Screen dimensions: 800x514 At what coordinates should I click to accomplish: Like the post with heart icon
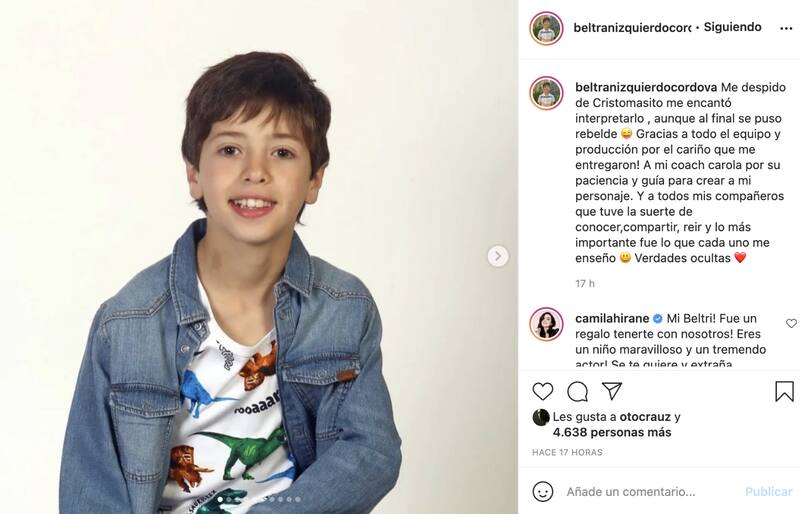543,391
